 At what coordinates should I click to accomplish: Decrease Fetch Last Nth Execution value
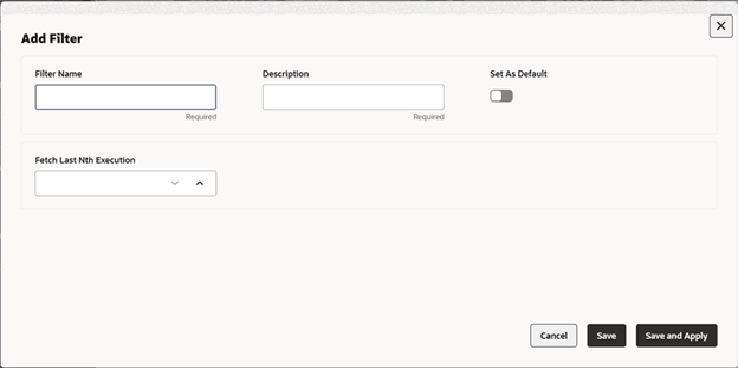tap(175, 183)
